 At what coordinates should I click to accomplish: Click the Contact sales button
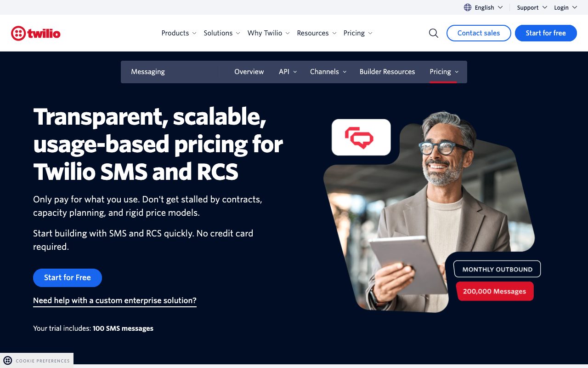pos(479,33)
